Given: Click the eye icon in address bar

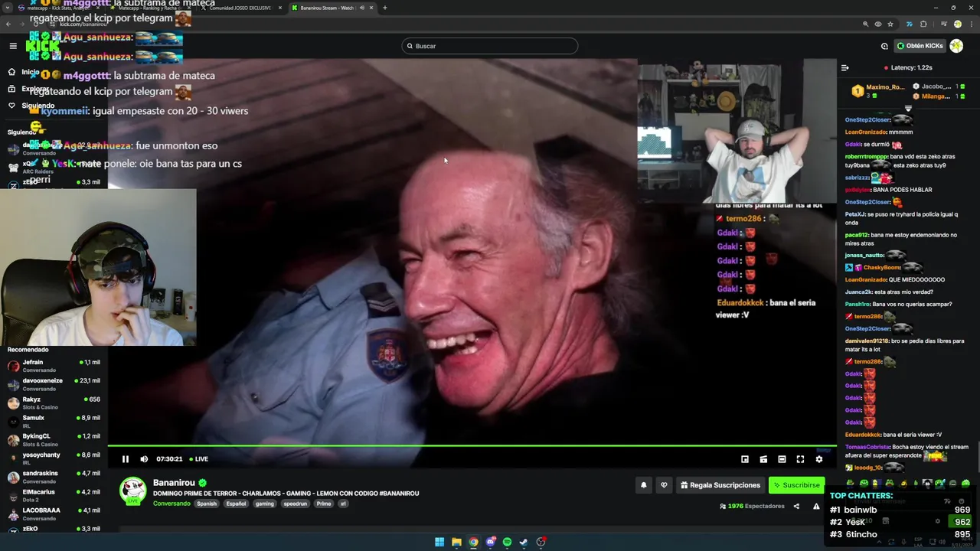Looking at the screenshot, I should coord(877,24).
